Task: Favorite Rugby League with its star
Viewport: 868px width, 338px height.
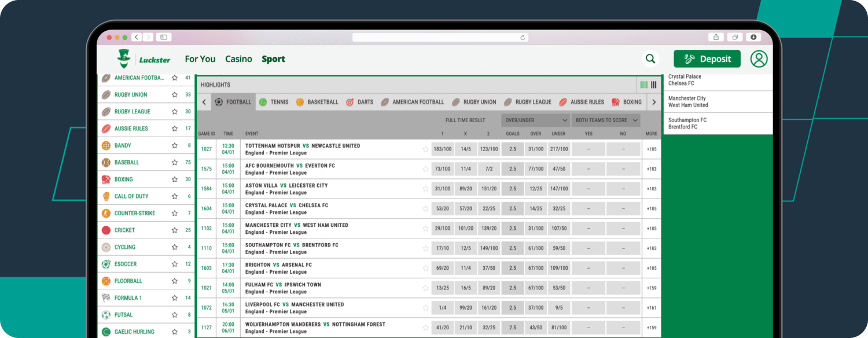Action: click(x=174, y=112)
